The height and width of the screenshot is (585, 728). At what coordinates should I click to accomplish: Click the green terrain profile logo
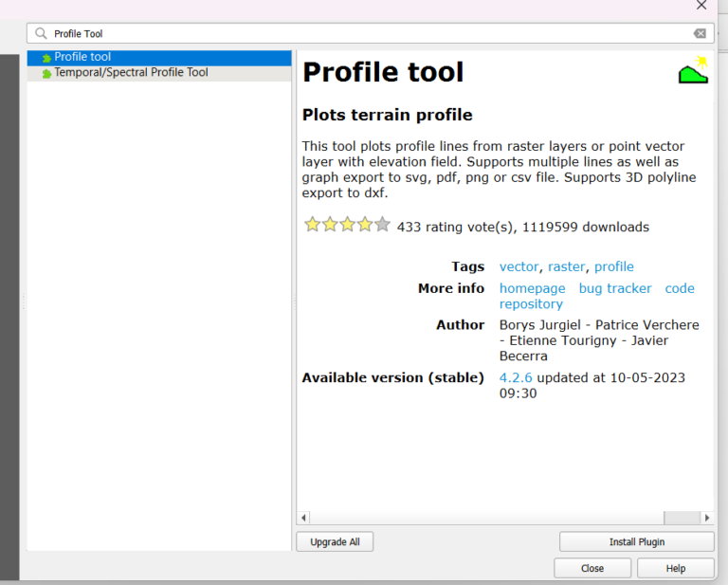[693, 72]
